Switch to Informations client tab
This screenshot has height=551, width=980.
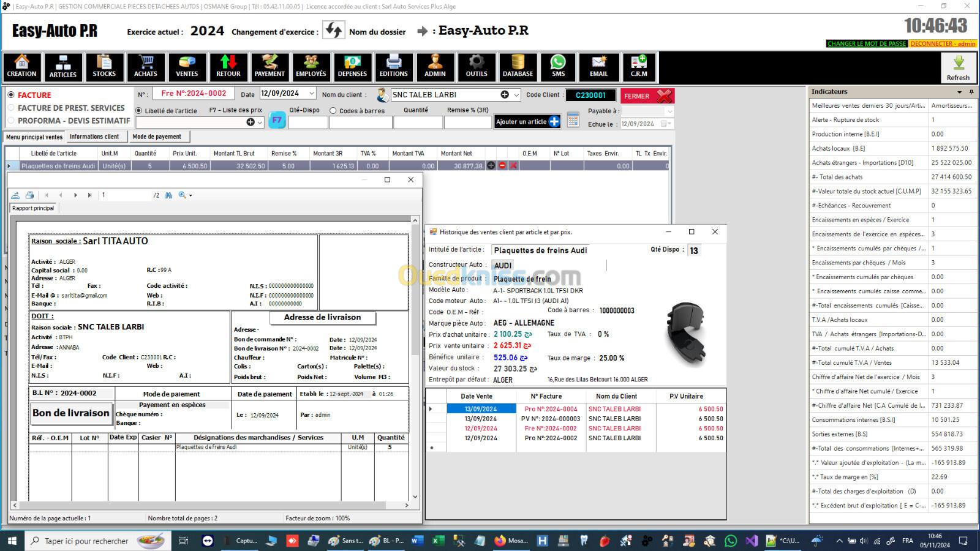click(x=94, y=137)
